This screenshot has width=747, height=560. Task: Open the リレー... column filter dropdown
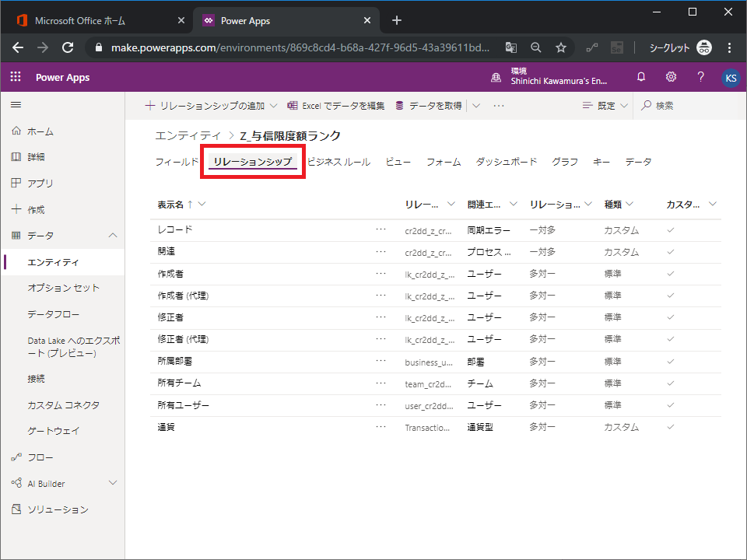pos(451,205)
